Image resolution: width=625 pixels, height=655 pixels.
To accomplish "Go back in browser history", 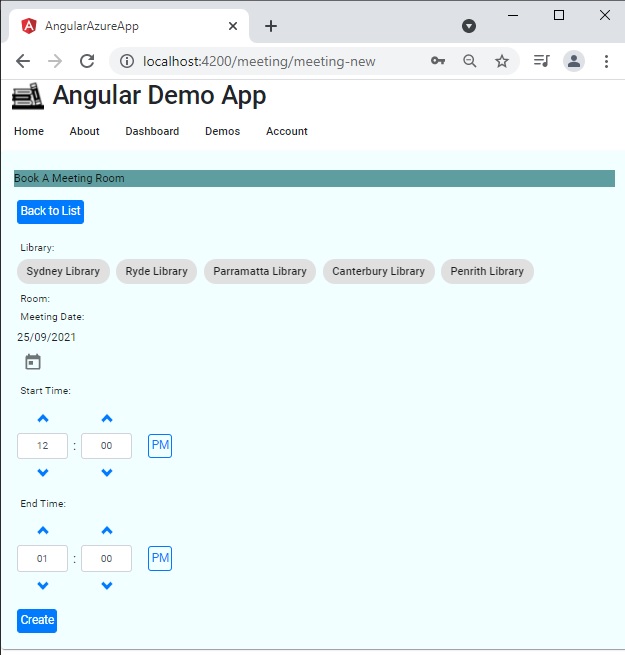I will [23, 61].
